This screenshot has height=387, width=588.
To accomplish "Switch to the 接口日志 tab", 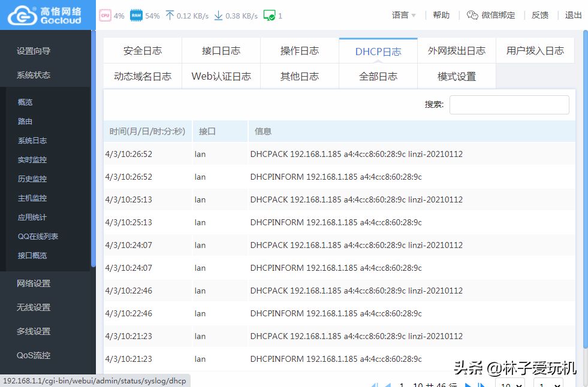I will (x=221, y=50).
